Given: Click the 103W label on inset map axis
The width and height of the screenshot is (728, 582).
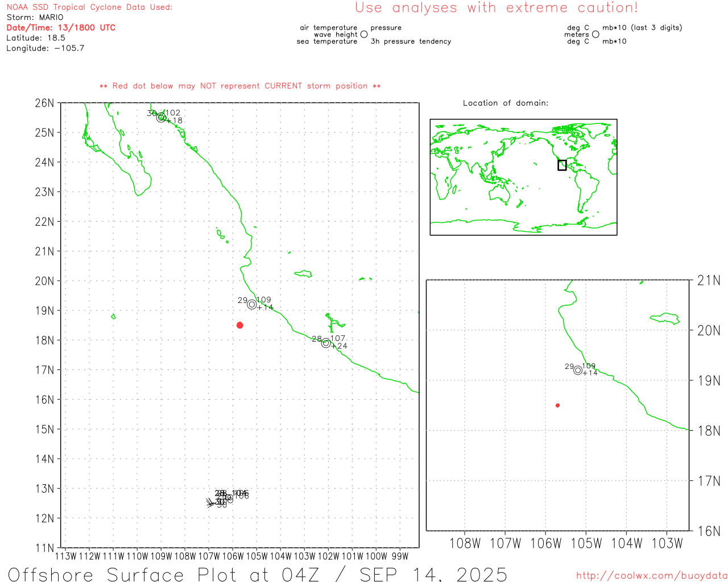Looking at the screenshot, I should tap(667, 543).
